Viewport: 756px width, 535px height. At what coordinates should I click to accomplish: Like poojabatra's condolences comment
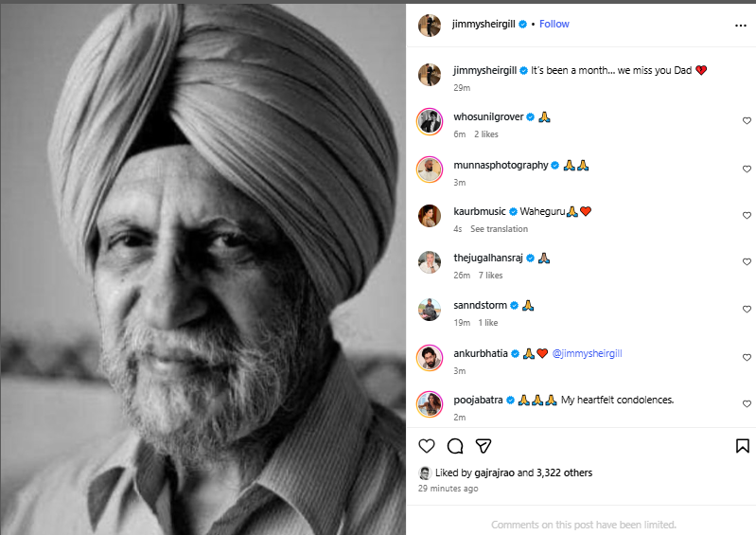747,404
